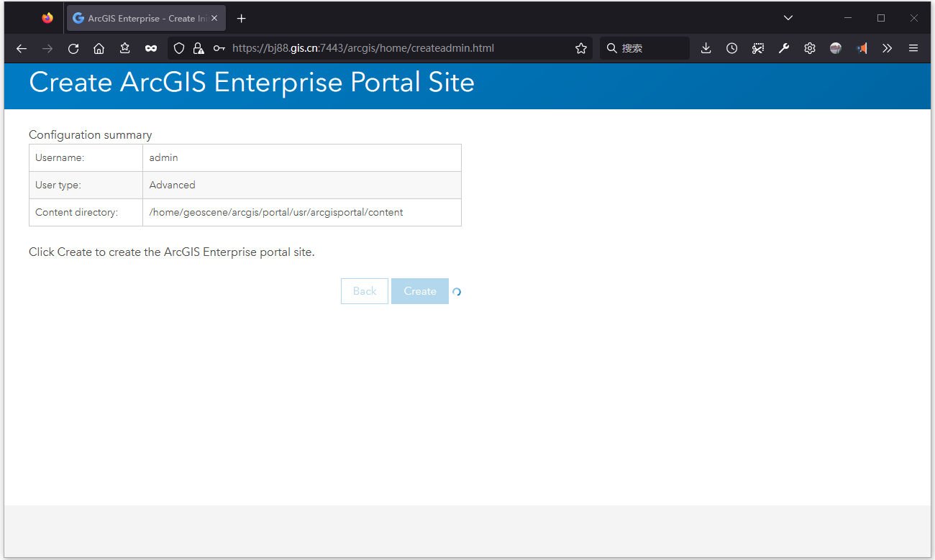Select the ArcGIS Enterprise - Create tab
The height and width of the screenshot is (560, 935).
147,19
